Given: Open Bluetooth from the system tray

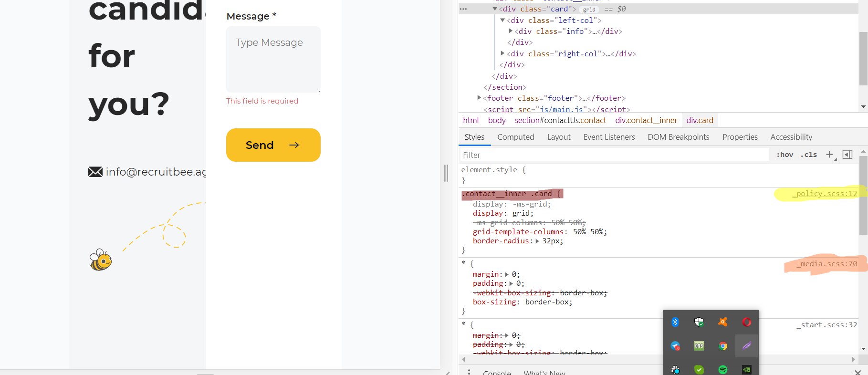Looking at the screenshot, I should click(x=675, y=322).
